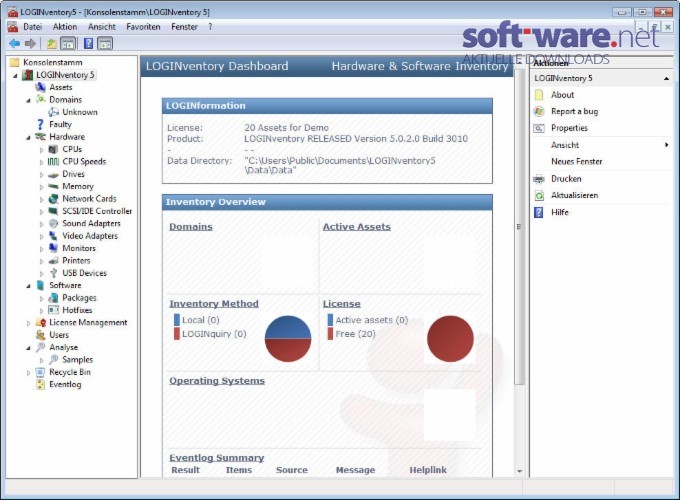Screen dimensions: 680x500
Task: Open the Inventory Method link
Action: coord(214,304)
